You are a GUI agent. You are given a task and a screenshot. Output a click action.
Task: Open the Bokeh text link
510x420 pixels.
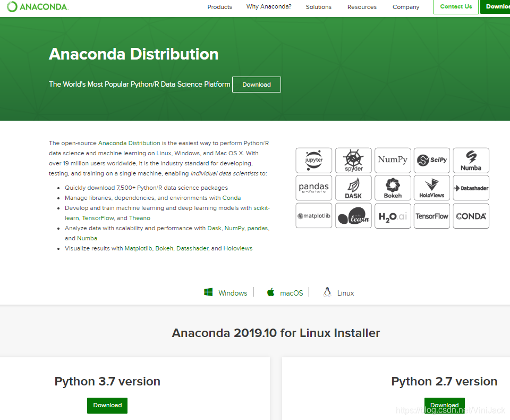coord(164,248)
